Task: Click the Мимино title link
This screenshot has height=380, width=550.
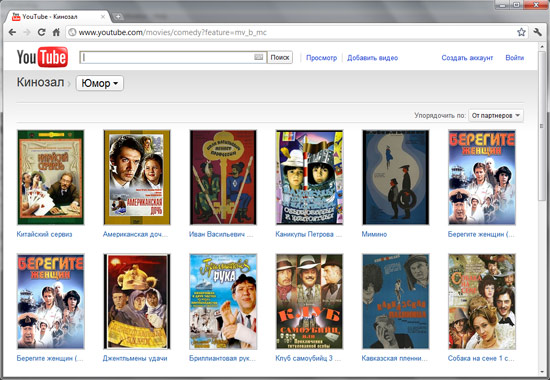Action: [374, 234]
